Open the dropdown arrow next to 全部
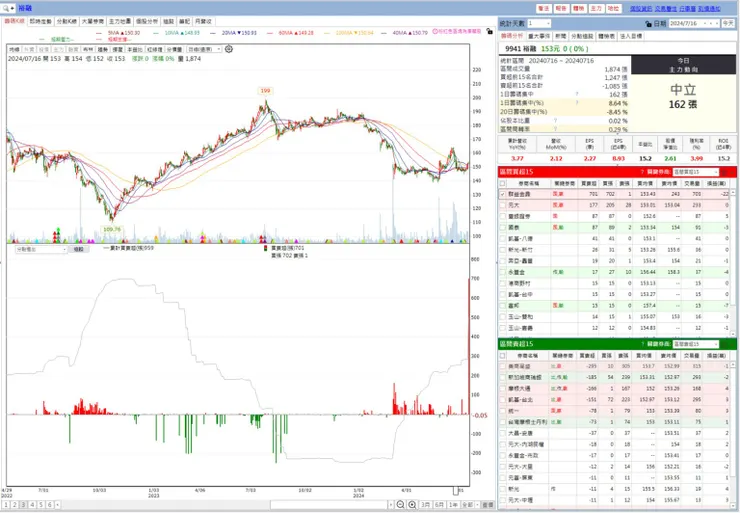Image resolution: width=740 pixels, height=513 pixels. click(477, 505)
